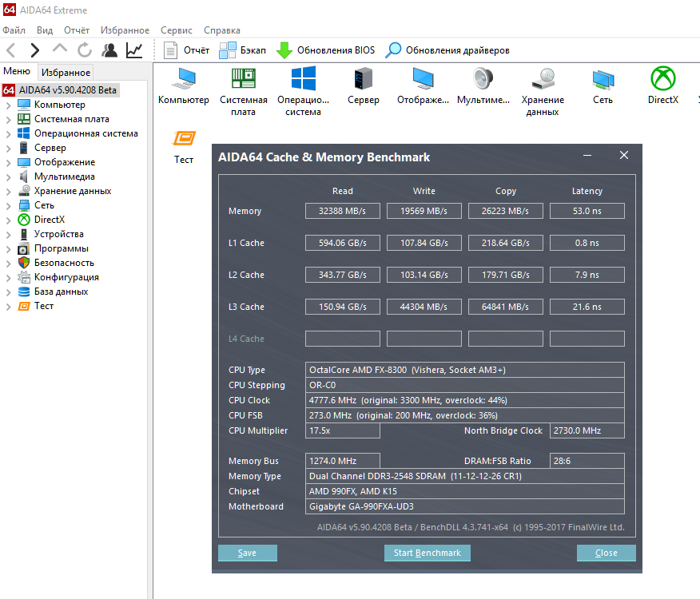
Task: Select Конфигурация in the tree
Action: click(x=66, y=277)
